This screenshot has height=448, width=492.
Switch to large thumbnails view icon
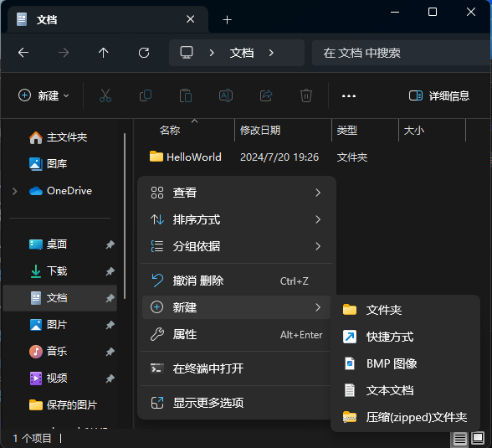pyautogui.click(x=478, y=438)
